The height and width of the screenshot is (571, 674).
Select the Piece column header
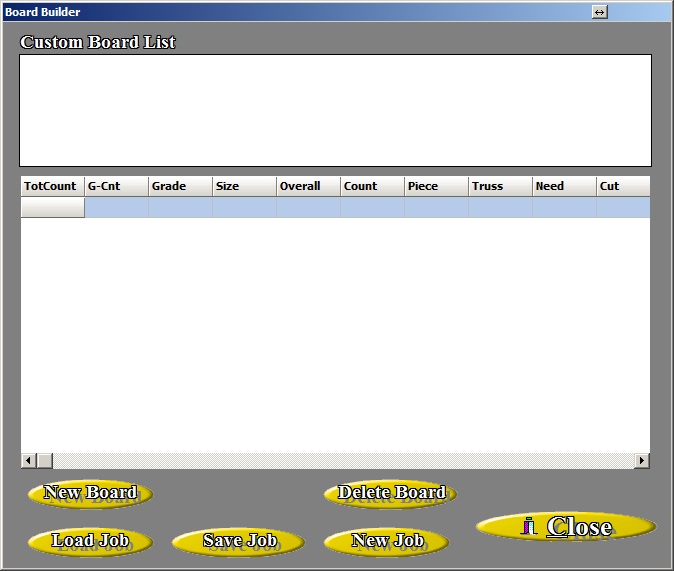[x=436, y=186]
